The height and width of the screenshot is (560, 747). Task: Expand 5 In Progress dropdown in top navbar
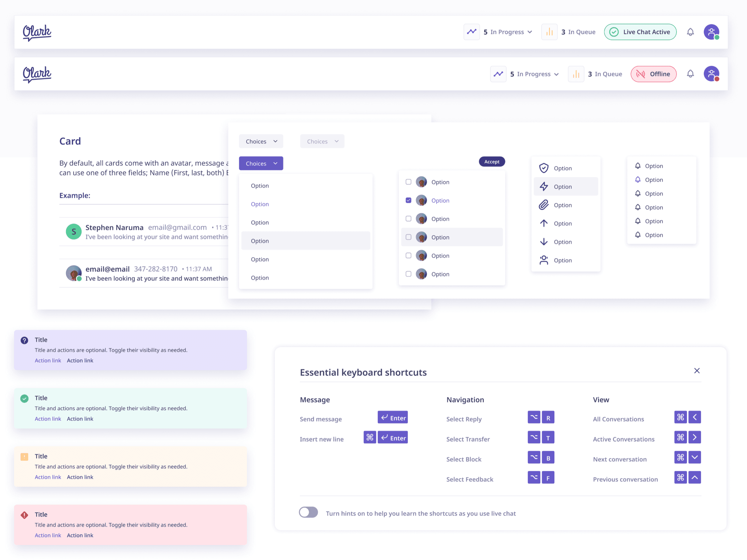click(508, 32)
